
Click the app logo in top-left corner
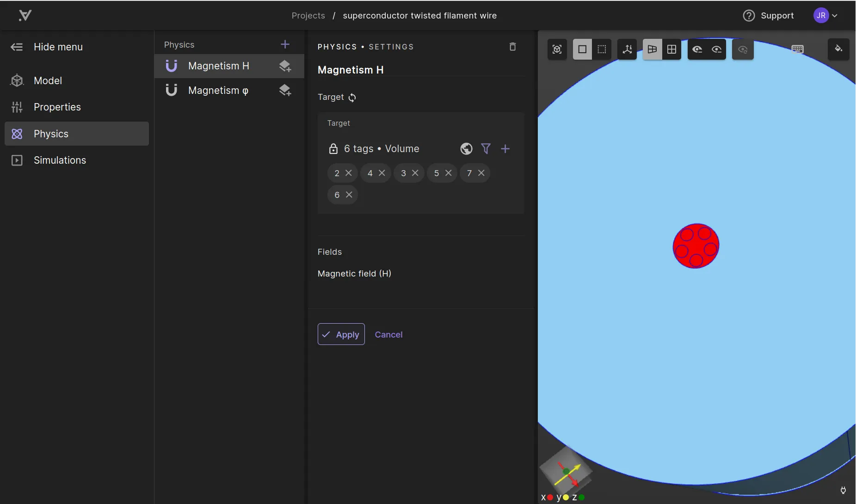pos(25,15)
